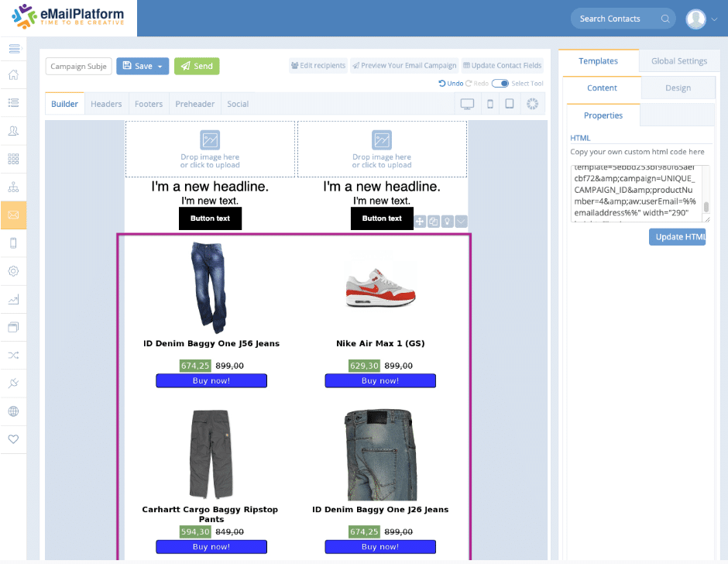Open the heart icon in sidebar

tap(13, 439)
